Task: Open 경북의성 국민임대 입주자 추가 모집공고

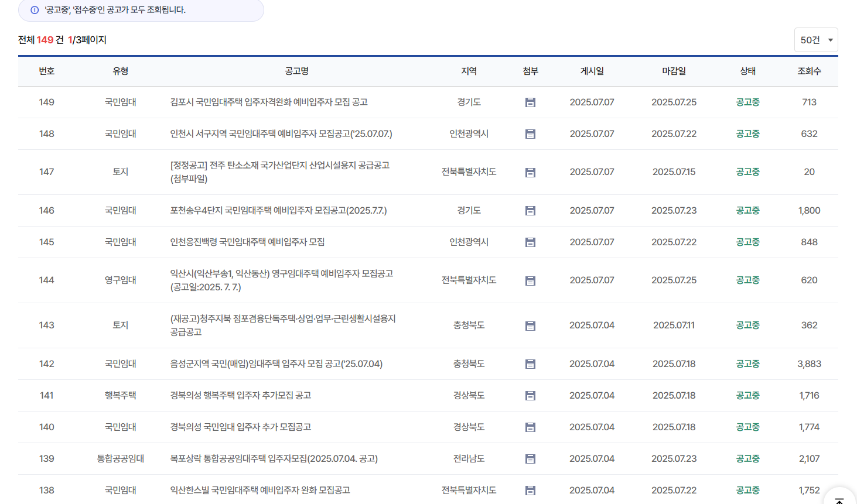Action: click(241, 427)
